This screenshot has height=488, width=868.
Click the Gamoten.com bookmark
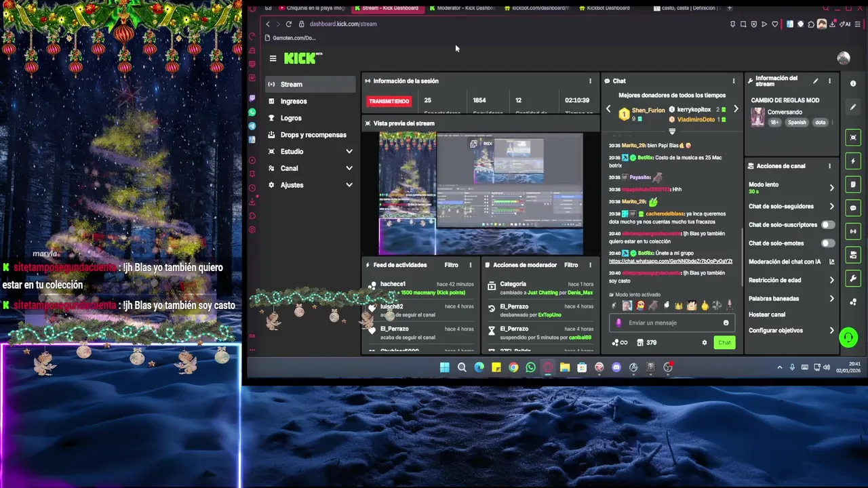291,38
